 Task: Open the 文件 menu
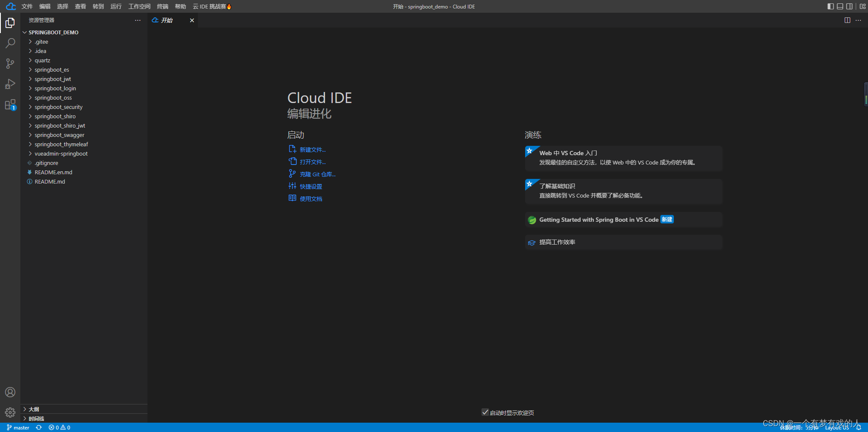pos(27,6)
